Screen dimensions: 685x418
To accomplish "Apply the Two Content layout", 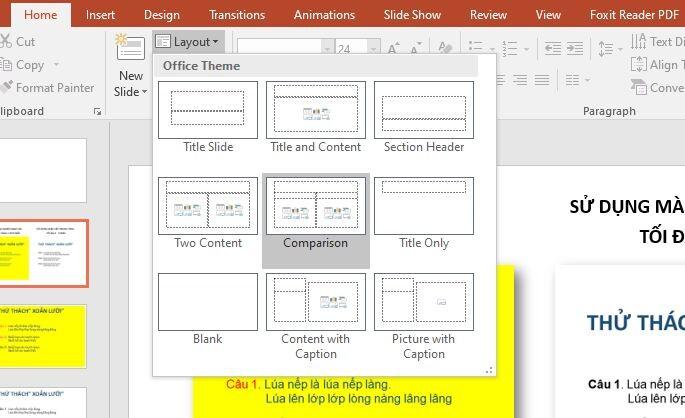I will point(208,214).
